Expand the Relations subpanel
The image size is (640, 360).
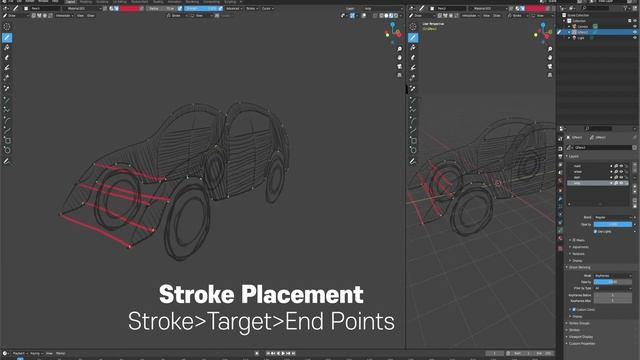coord(578,254)
